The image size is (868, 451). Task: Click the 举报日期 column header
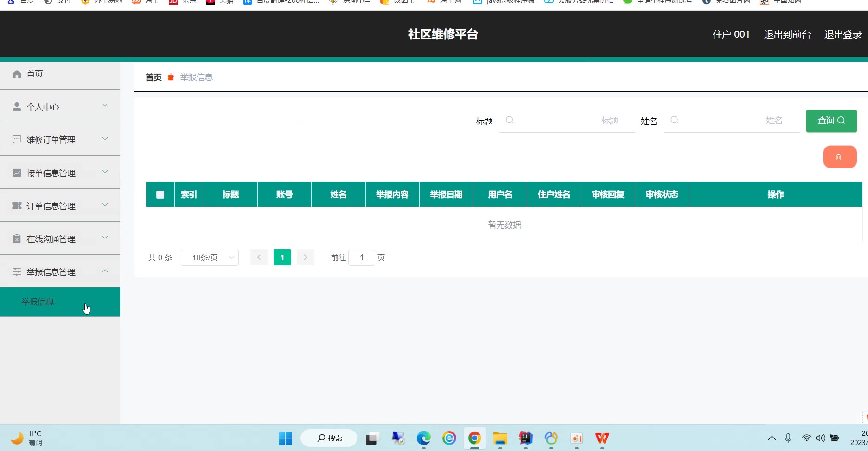pos(446,194)
